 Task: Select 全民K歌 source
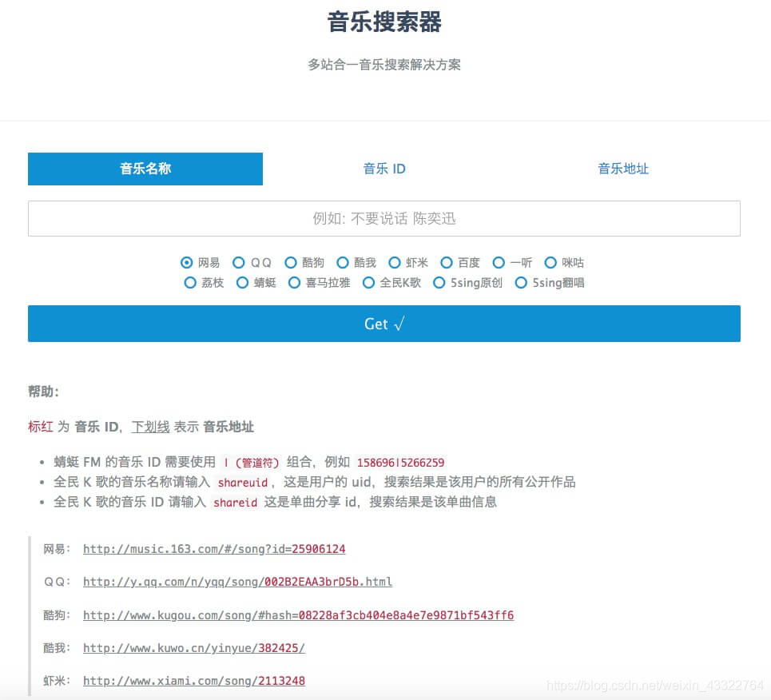click(x=368, y=283)
